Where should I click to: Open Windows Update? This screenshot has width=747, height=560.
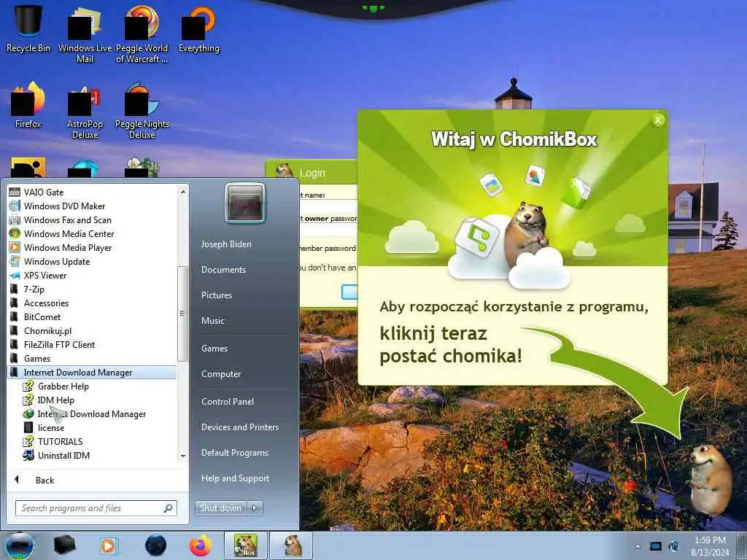93,262
